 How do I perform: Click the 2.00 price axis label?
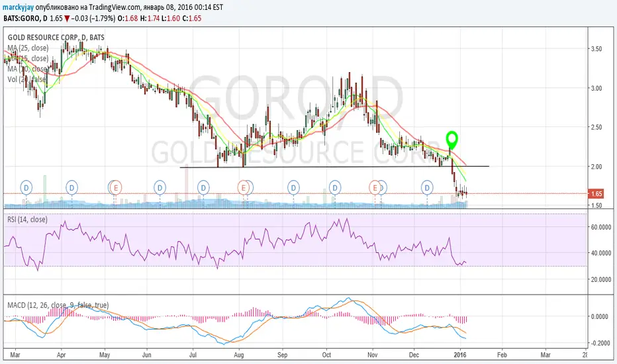[596, 167]
